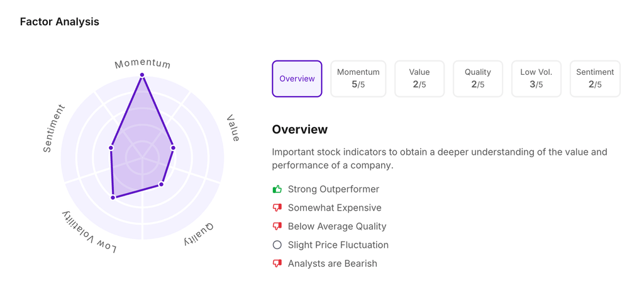
Task: Click the Factor Analysis heading
Action: (x=60, y=22)
